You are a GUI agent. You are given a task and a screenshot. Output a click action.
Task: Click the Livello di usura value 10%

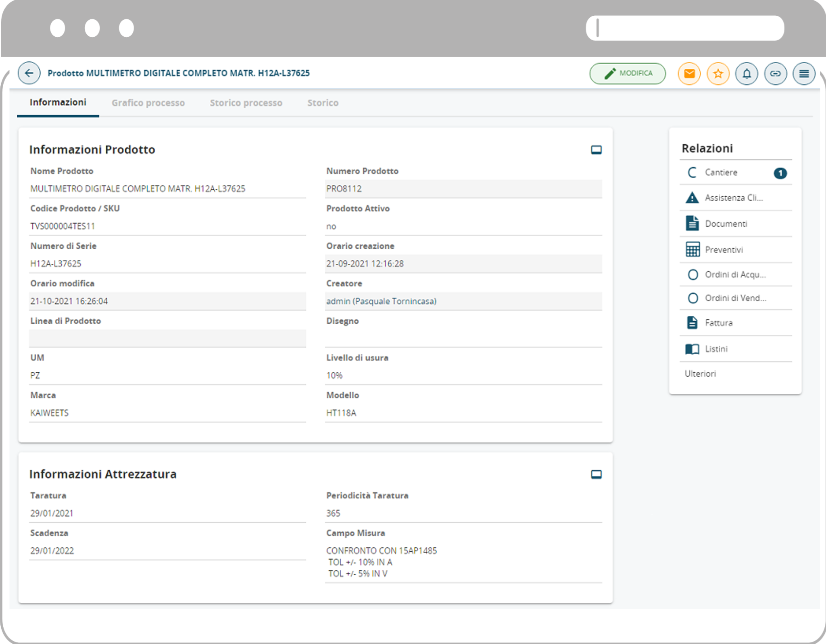point(334,375)
